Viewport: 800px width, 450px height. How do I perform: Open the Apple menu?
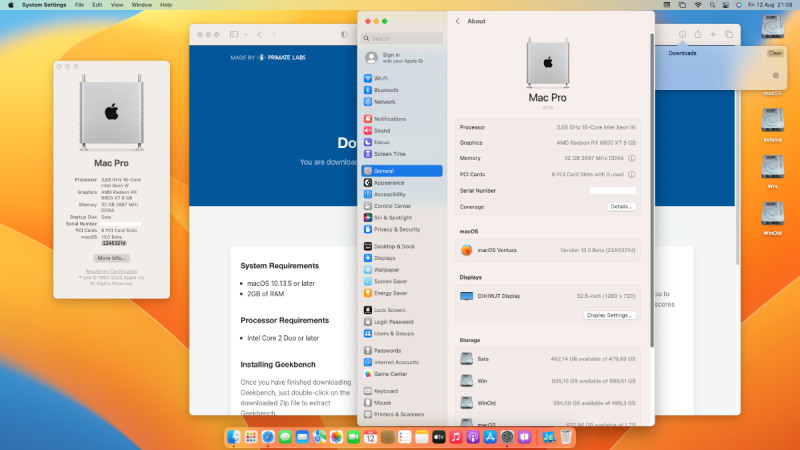tap(9, 5)
